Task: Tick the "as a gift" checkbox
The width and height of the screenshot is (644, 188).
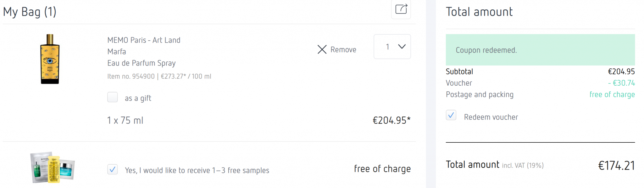Action: click(113, 97)
